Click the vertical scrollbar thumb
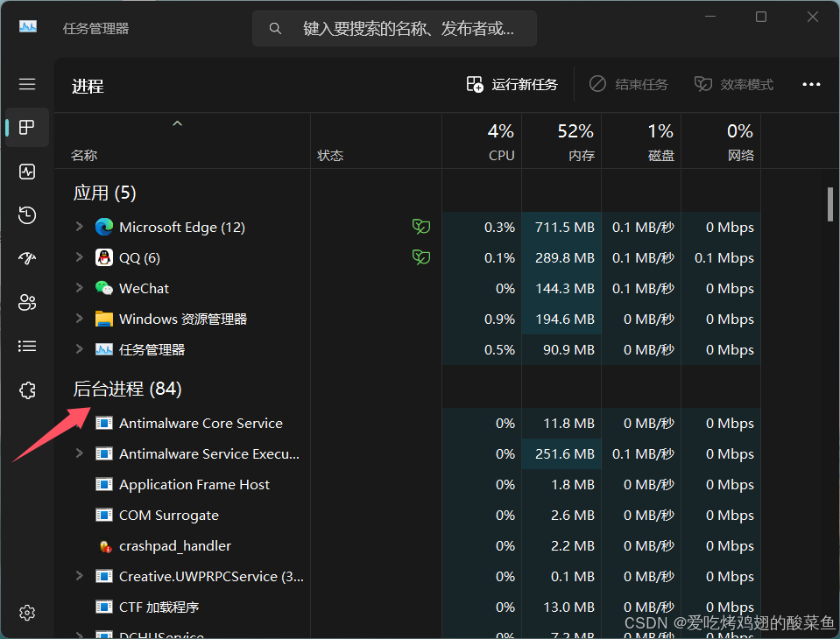Viewport: 840px width, 639px height. click(829, 204)
